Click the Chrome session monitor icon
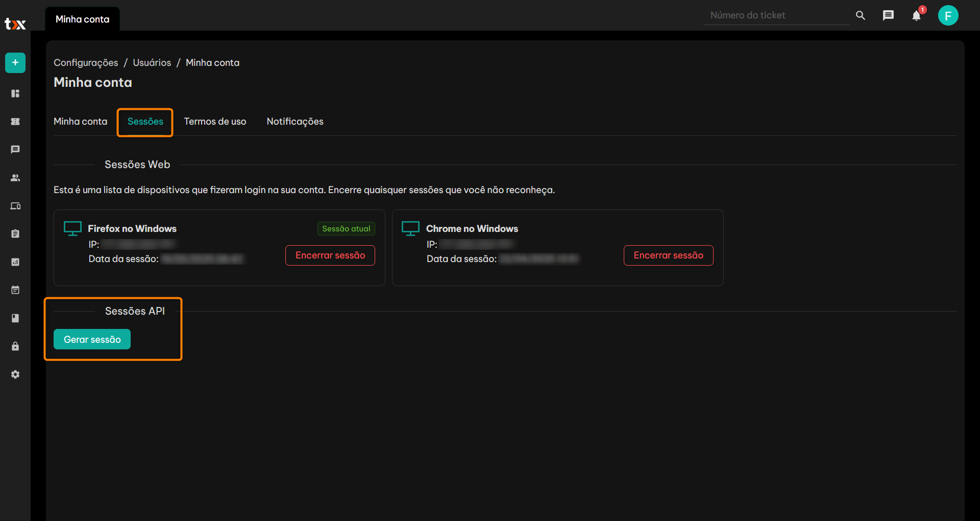The width and height of the screenshot is (980, 521). [410, 228]
